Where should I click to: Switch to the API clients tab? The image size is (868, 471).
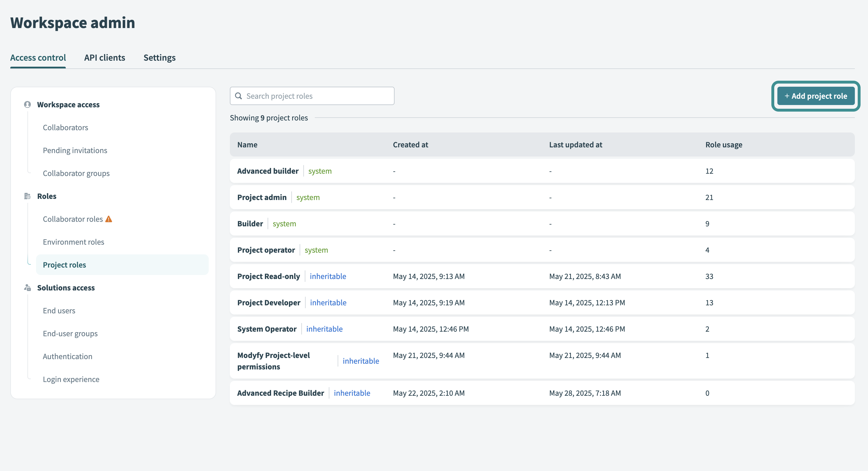(x=104, y=58)
